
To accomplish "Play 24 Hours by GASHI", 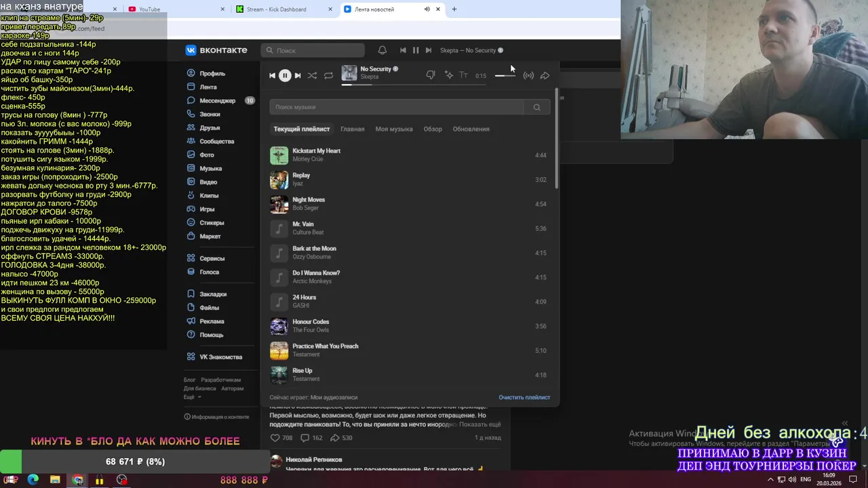I will [410, 302].
